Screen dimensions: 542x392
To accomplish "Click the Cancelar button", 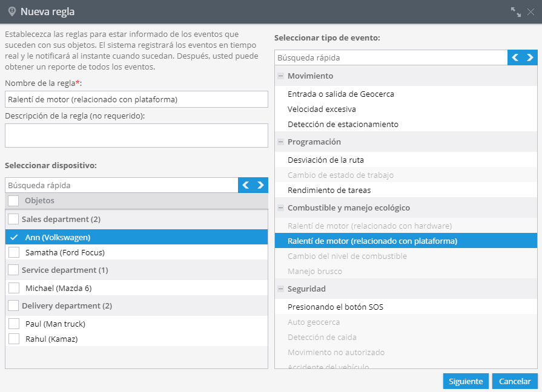I will 515,381.
